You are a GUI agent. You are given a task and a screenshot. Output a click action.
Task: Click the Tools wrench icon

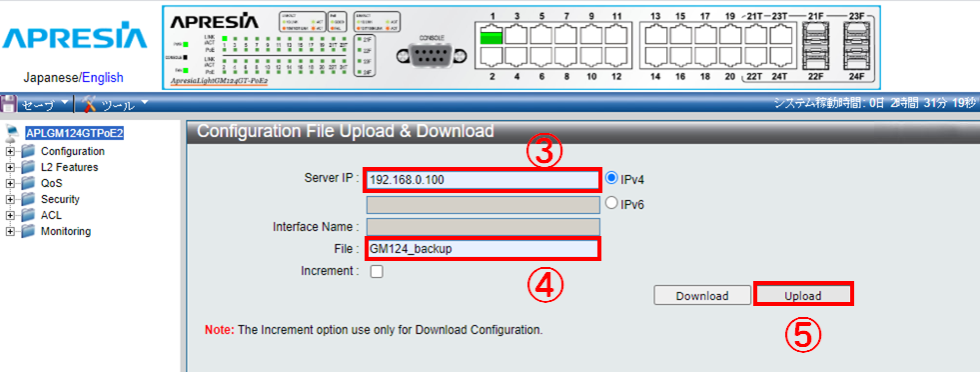point(89,104)
